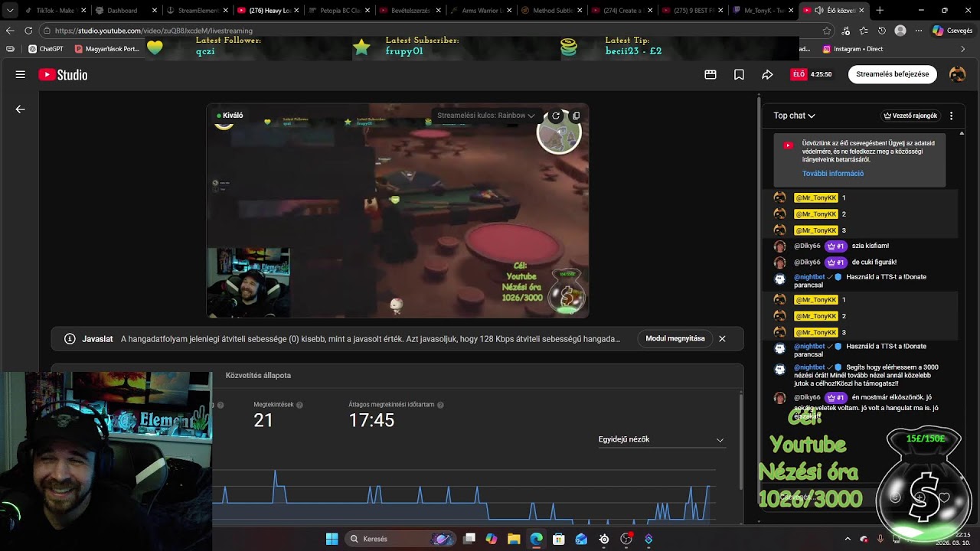Click the Modul megnyitása button
The image size is (980, 551).
[x=675, y=338]
